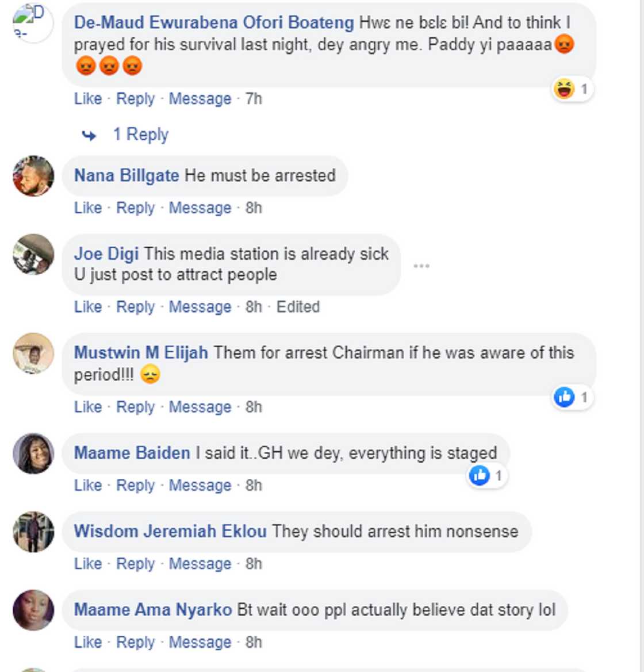The height and width of the screenshot is (672, 644).
Task: Like De-Maud's comment
Action: click(88, 98)
